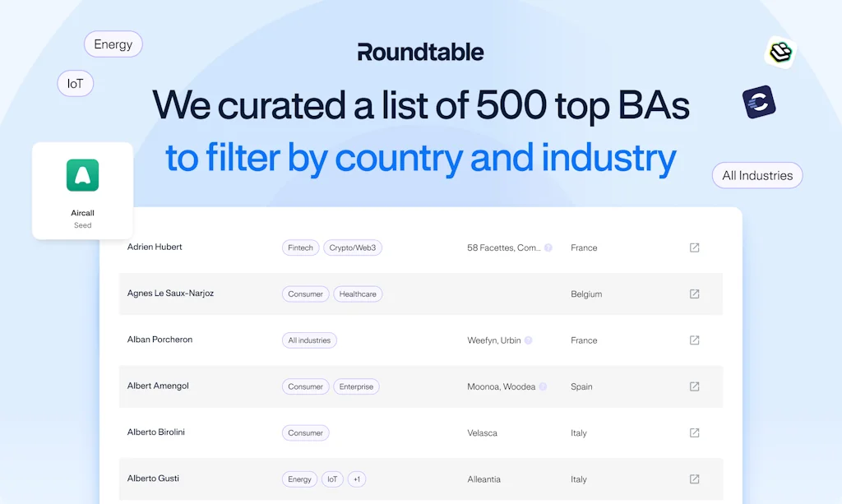Image resolution: width=842 pixels, height=504 pixels.
Task: Open Agnes Le Saux-Narjoz's external link icon
Action: tap(694, 294)
